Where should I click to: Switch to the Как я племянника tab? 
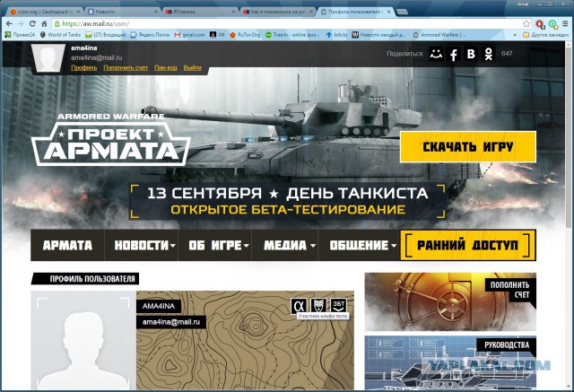pyautogui.click(x=276, y=12)
